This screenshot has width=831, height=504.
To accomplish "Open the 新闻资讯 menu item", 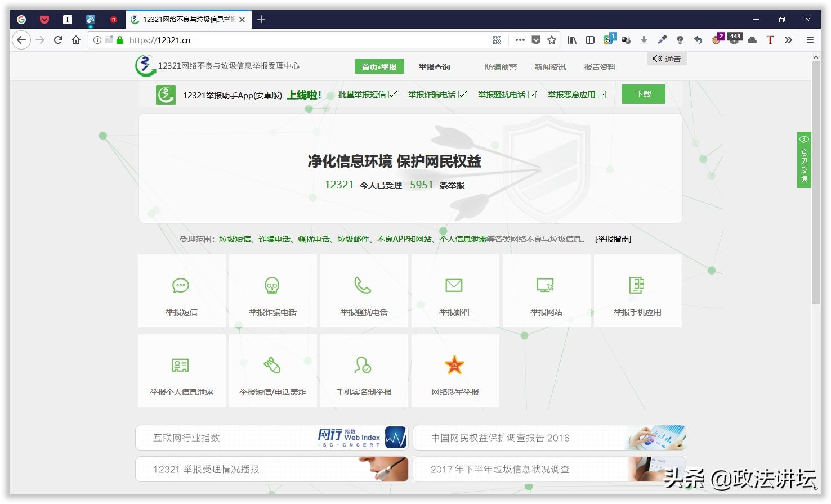I will coord(549,66).
